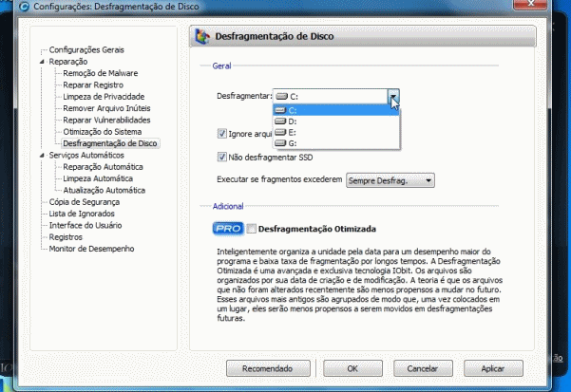Uncheck Não desfragmentar SSD checkbox
The image size is (571, 392).
coord(221,158)
